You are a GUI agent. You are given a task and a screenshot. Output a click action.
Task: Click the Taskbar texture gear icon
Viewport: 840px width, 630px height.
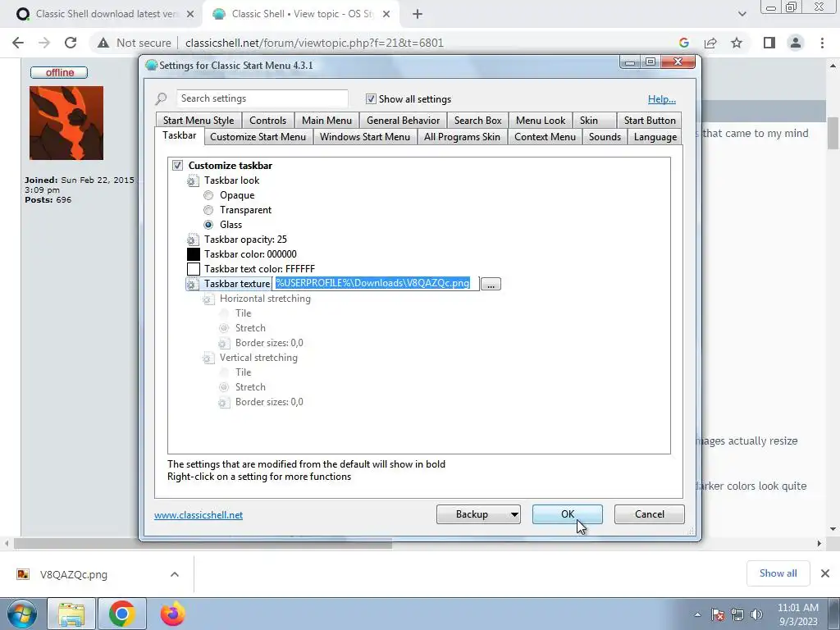tap(193, 284)
